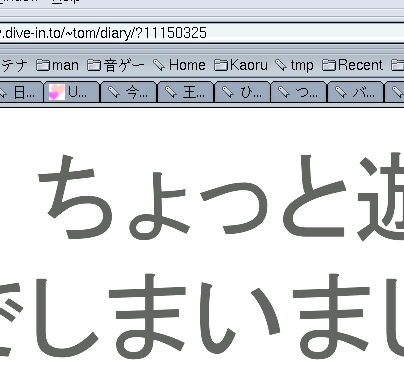This screenshot has height=366, width=404.
Task: Click the folder icon beside Kaoru
Action: tap(221, 65)
